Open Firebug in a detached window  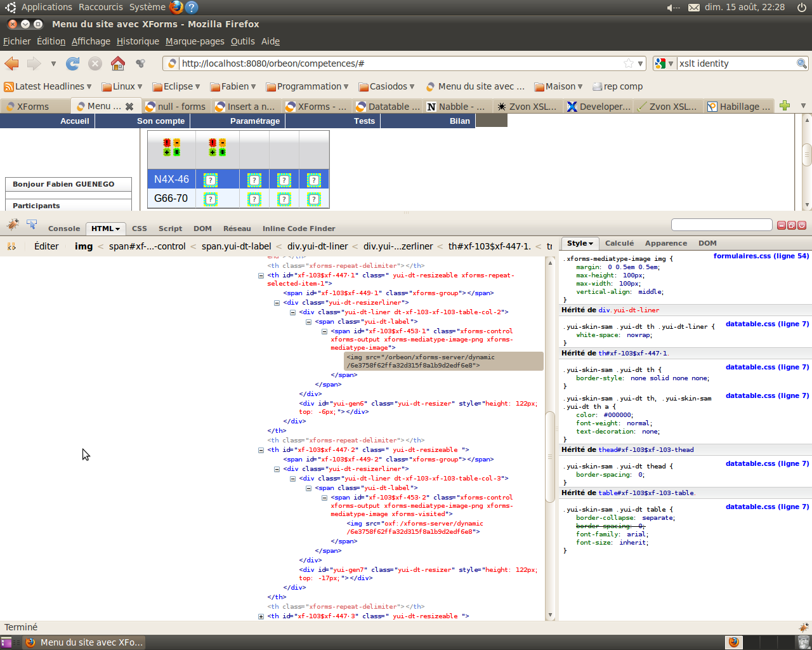(x=792, y=225)
